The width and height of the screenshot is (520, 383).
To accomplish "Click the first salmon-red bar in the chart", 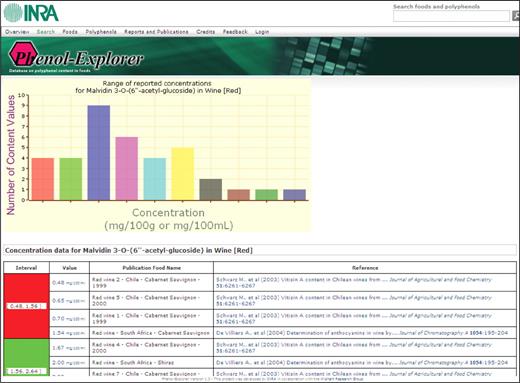I will (x=43, y=179).
